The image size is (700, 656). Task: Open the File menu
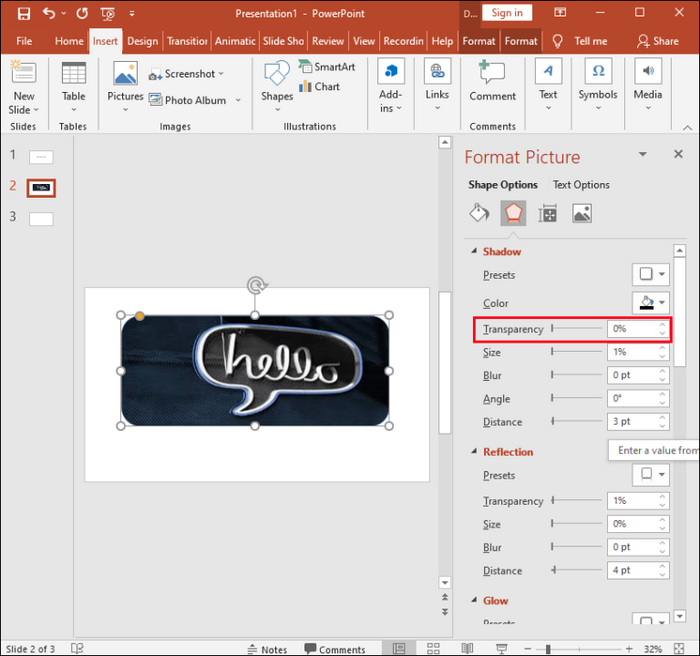click(24, 41)
